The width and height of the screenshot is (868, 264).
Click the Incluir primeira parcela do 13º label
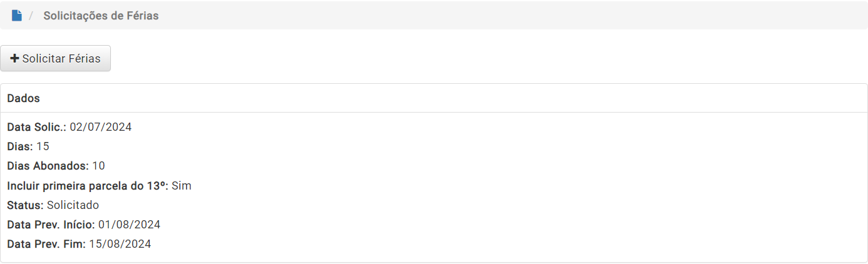(x=88, y=186)
